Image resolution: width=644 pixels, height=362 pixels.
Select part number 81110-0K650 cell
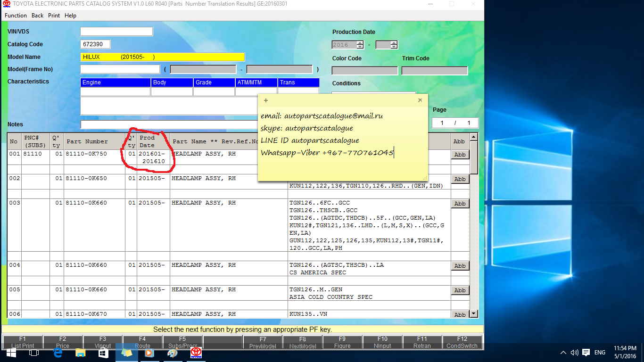pyautogui.click(x=94, y=182)
